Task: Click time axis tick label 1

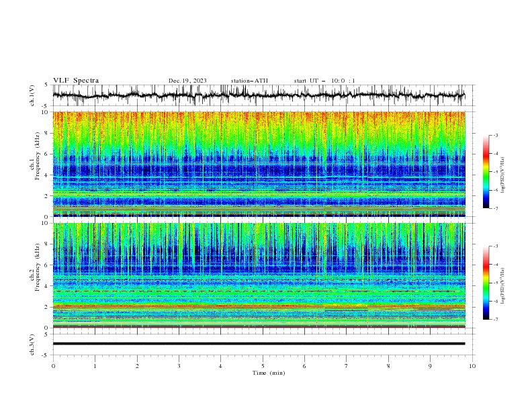Action: [95, 366]
